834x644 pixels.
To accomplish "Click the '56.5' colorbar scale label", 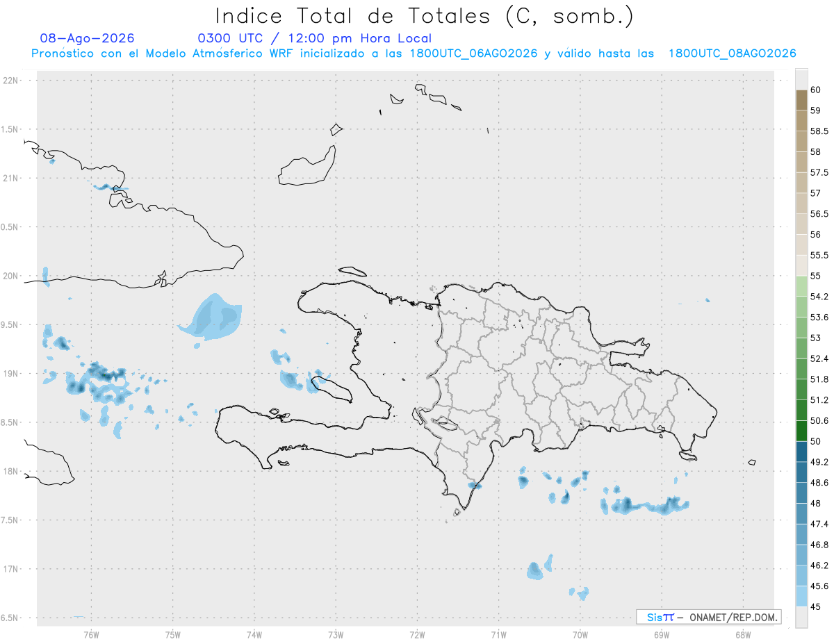I will pyautogui.click(x=819, y=214).
